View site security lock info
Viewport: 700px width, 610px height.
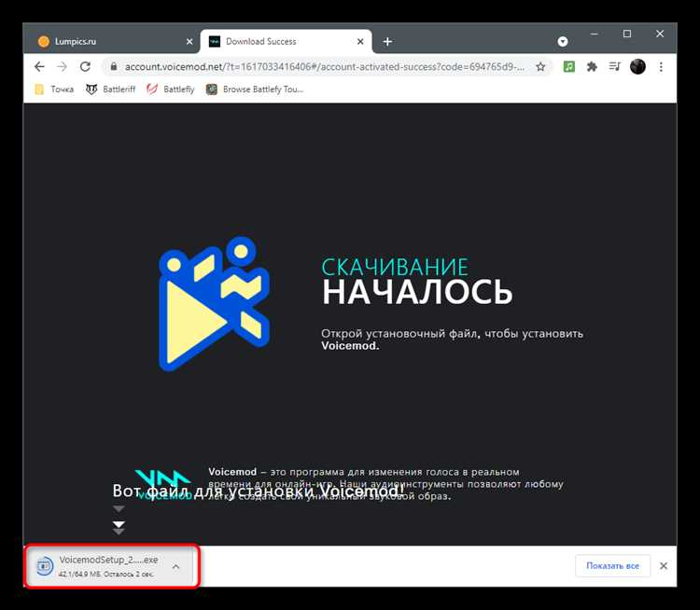113,67
